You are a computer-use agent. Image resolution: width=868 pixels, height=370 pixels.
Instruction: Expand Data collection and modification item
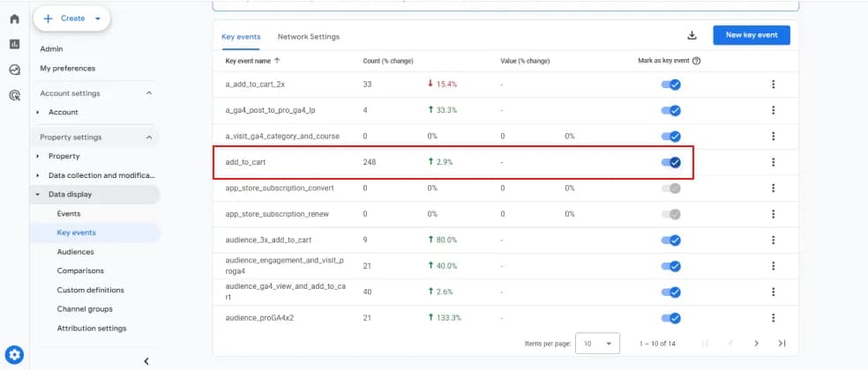tap(38, 175)
